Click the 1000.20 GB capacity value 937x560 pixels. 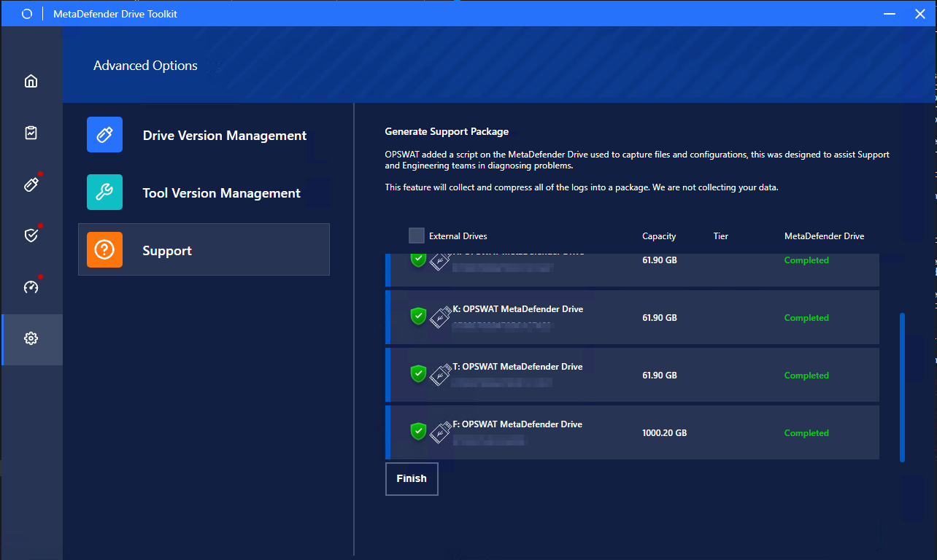[x=664, y=433]
